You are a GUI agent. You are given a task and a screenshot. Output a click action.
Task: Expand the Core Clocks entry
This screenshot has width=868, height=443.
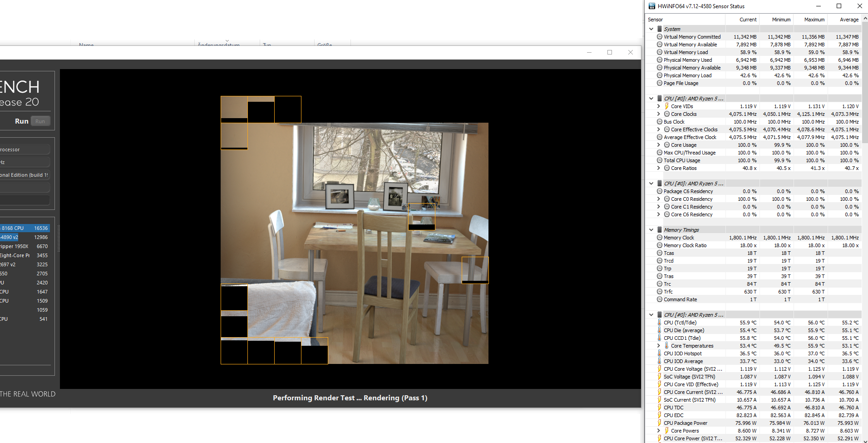point(658,114)
